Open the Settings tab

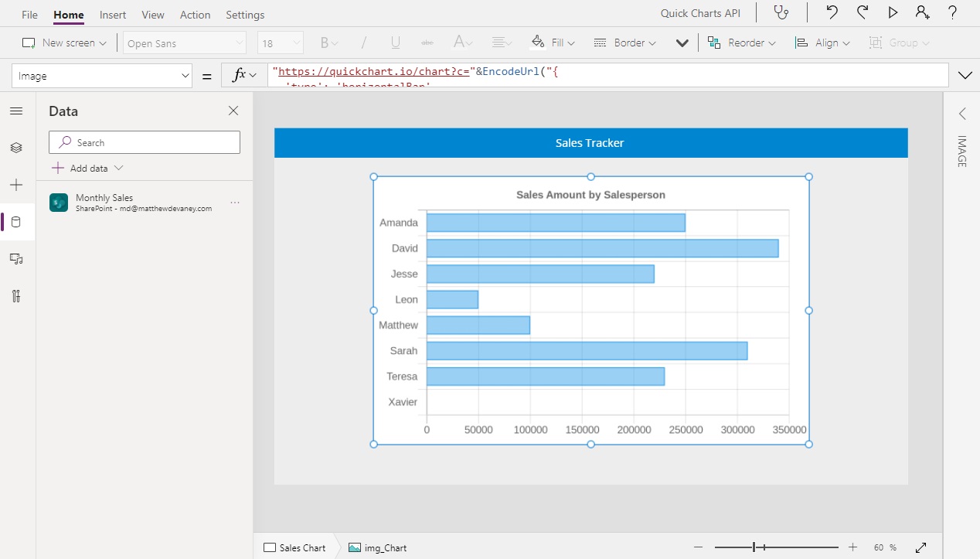pos(245,15)
